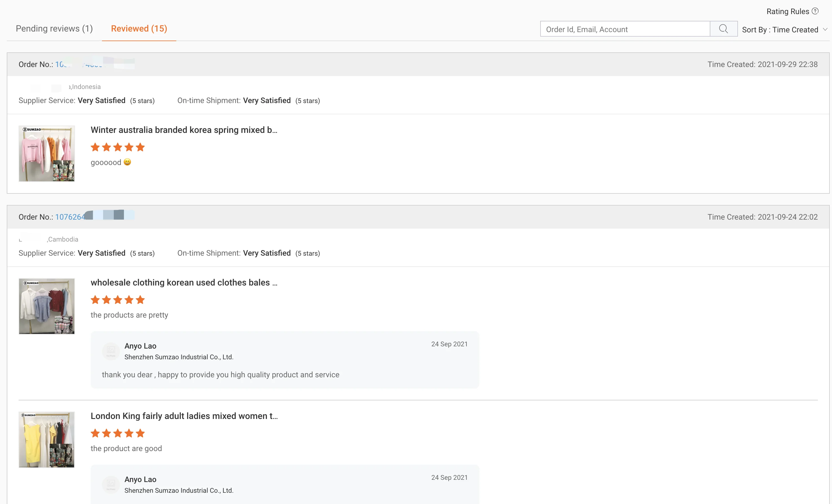
Task: Click the pink sweater product thumbnail
Action: tap(46, 154)
